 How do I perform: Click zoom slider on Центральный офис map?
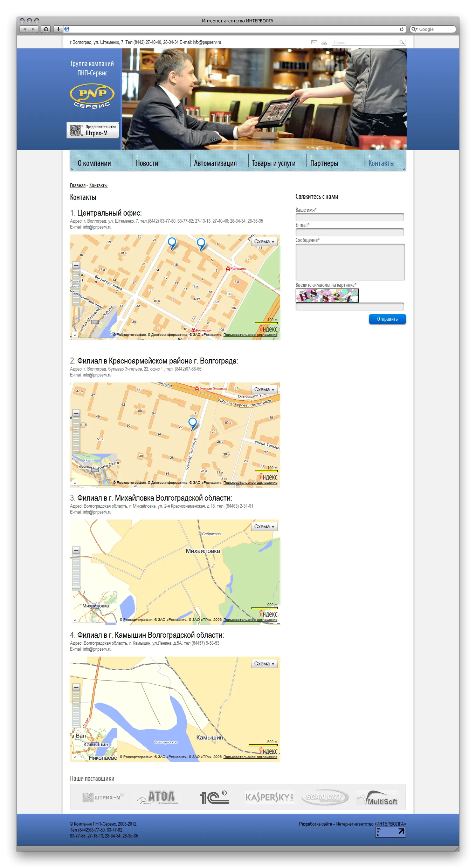tap(76, 288)
